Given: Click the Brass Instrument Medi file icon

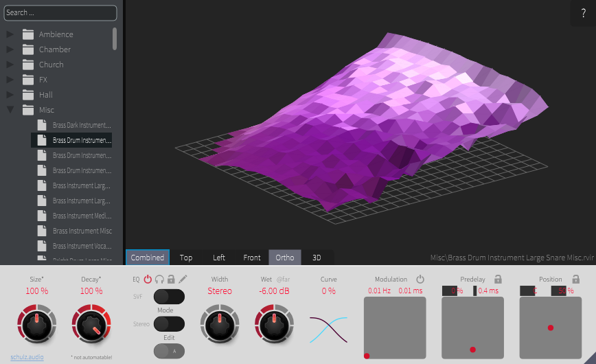Looking at the screenshot, I should pos(42,216).
